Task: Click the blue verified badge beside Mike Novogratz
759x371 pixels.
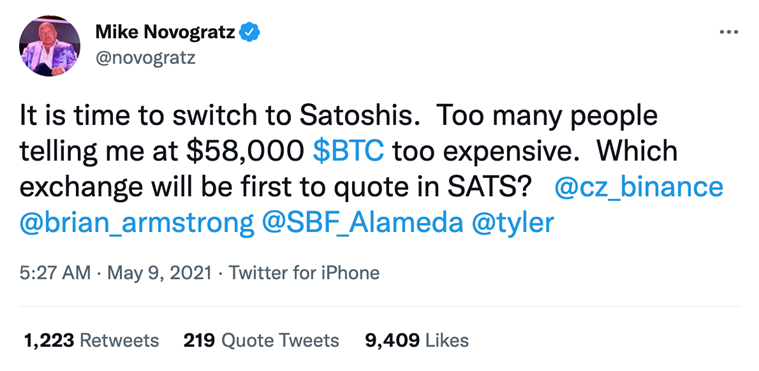Action: point(250,32)
